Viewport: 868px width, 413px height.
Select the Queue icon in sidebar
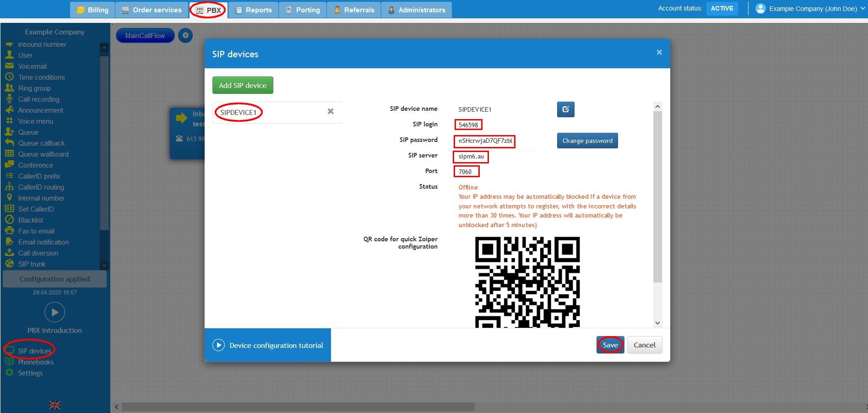9,132
